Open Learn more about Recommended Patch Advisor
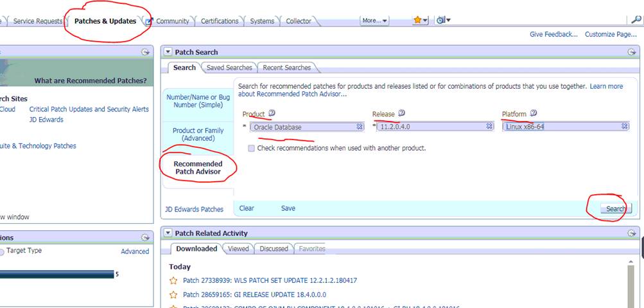This screenshot has width=644, height=308. pyautogui.click(x=607, y=86)
